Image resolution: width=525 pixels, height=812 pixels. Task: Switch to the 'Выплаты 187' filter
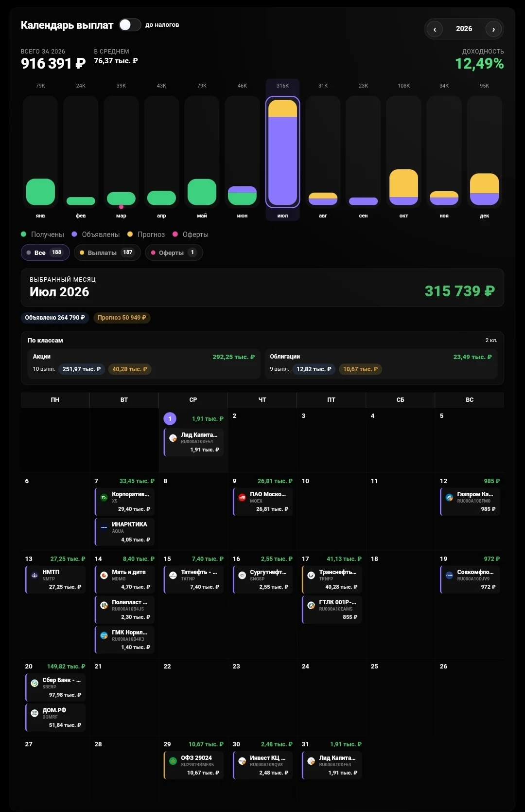tap(107, 253)
